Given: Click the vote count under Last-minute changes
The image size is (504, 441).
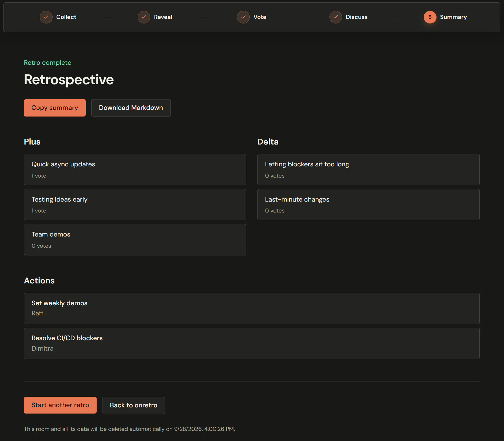Looking at the screenshot, I should (x=275, y=211).
